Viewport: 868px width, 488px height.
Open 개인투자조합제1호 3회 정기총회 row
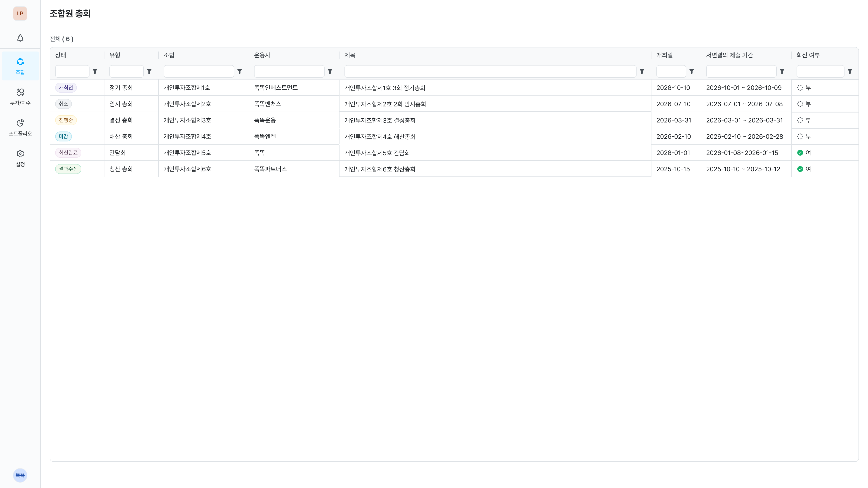coord(384,88)
